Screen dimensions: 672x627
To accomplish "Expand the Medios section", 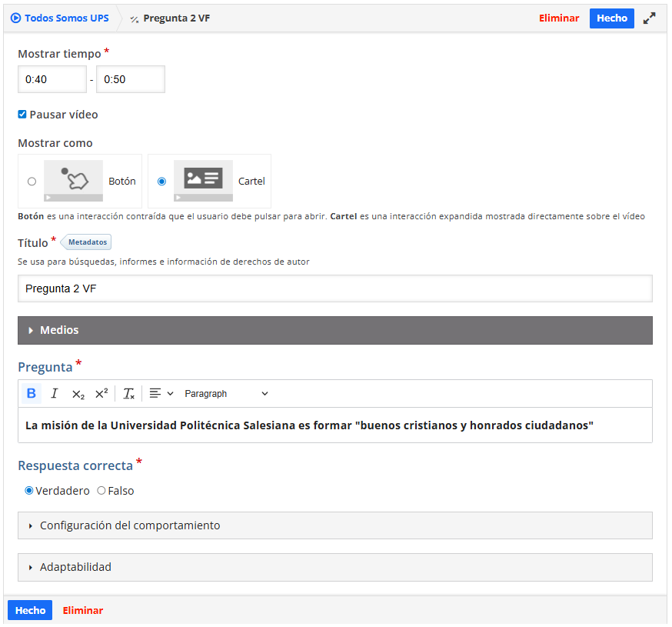I will (x=334, y=330).
